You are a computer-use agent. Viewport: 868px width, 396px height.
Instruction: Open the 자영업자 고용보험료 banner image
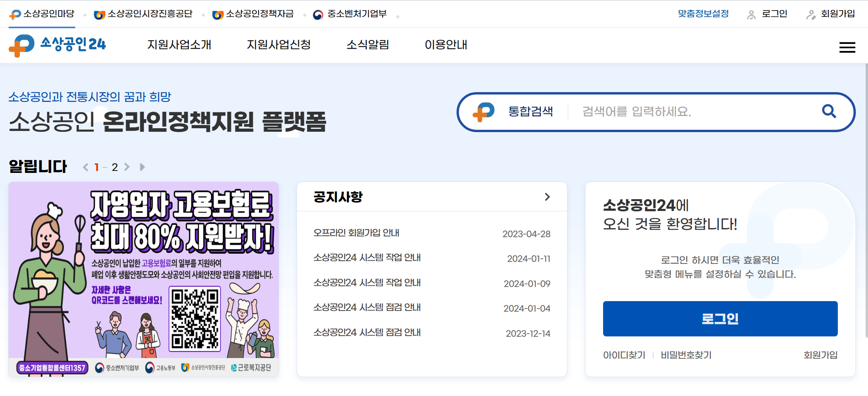(143, 279)
